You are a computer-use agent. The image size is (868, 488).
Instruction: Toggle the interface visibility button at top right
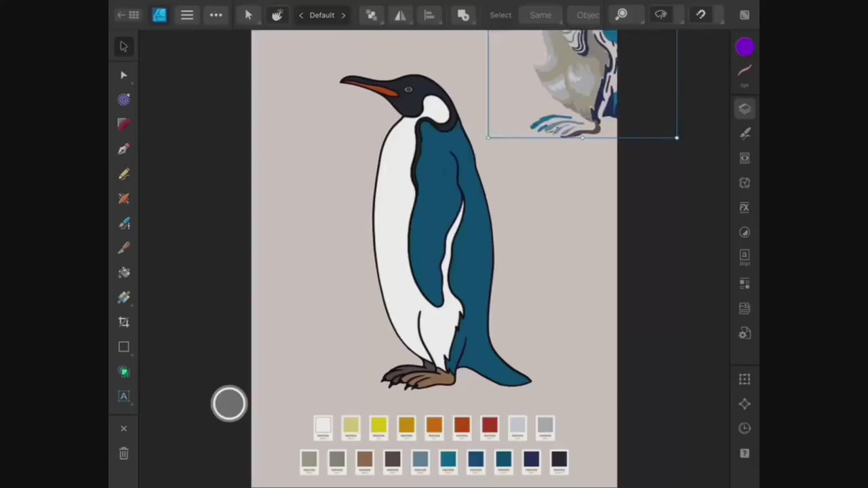[x=745, y=15]
